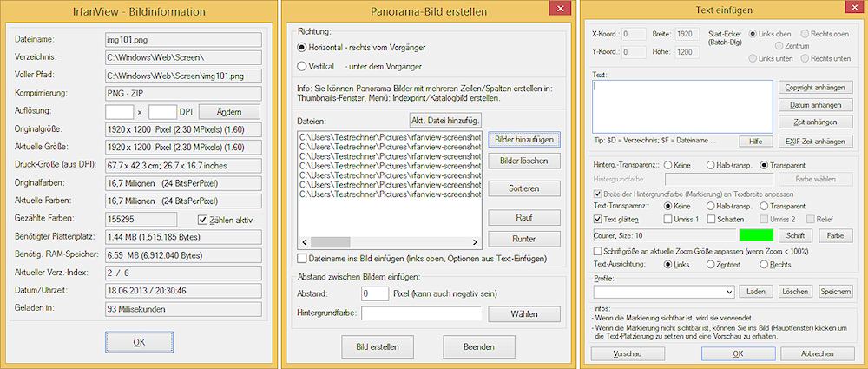Click the EXIF-Zeit anhängen button
This screenshot has width=868, height=369.
(815, 142)
